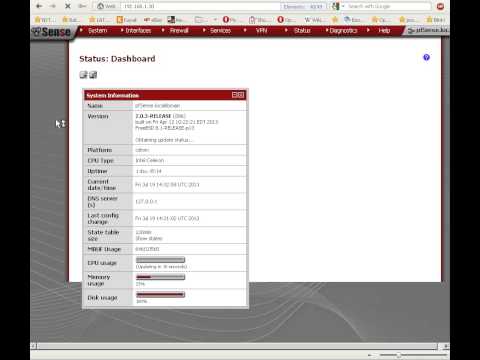The image size is (480, 360).
Task: Click the 127.0.0.1 DNS server value
Action: pyautogui.click(x=146, y=202)
